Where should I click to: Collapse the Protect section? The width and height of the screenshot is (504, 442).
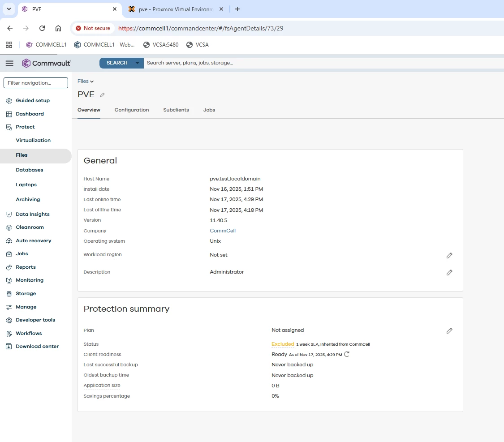(25, 127)
